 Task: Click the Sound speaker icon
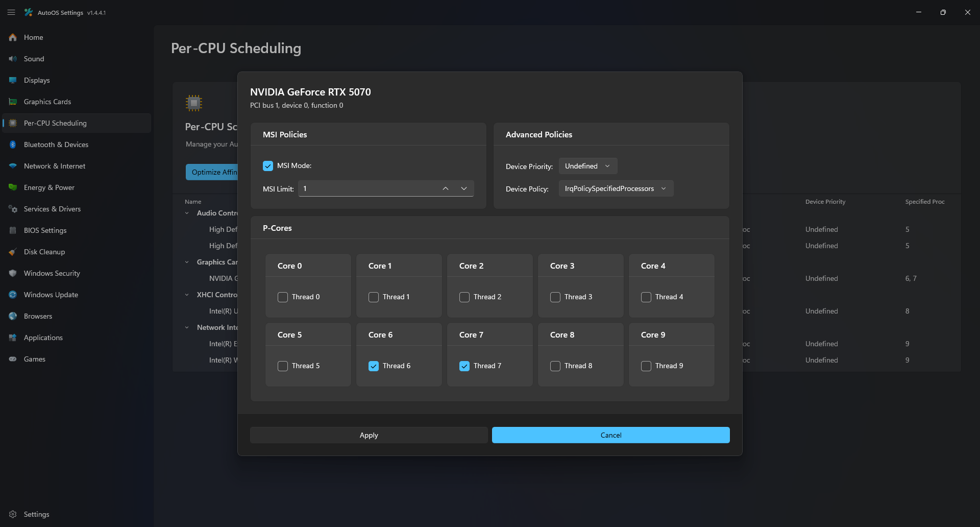pos(13,59)
